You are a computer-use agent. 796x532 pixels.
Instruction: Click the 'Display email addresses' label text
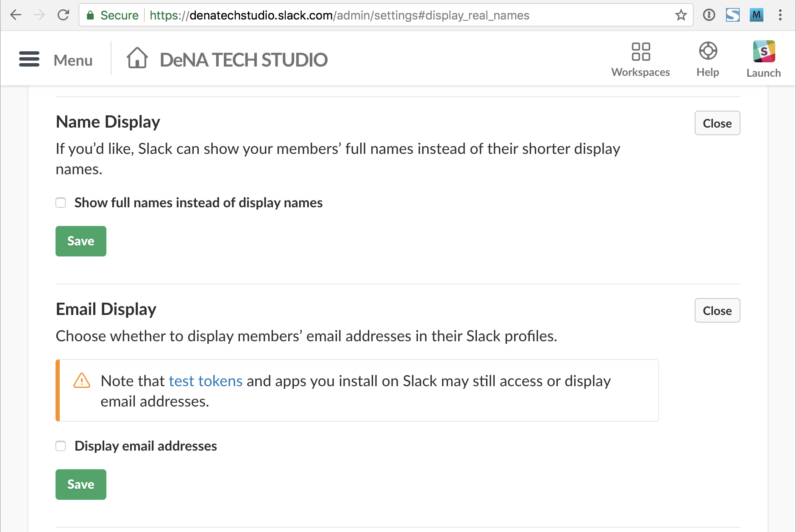click(x=146, y=446)
